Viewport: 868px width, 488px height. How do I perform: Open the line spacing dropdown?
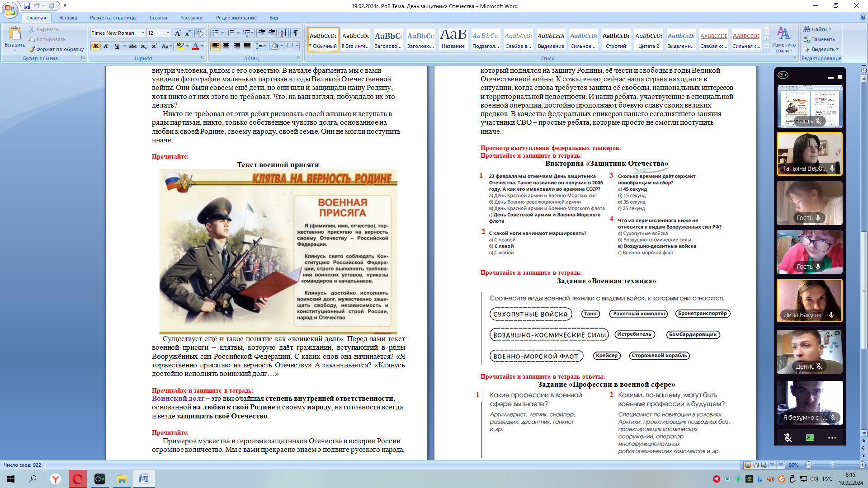point(261,46)
